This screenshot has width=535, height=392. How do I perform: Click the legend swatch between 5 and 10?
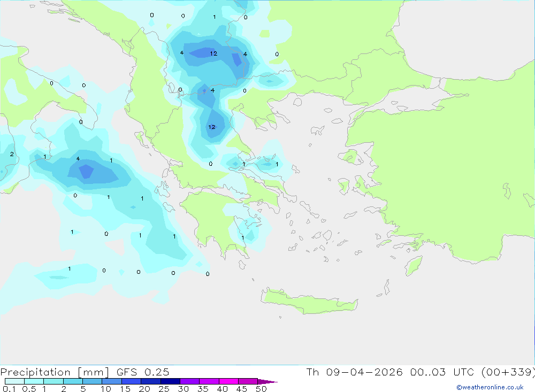coord(92,381)
